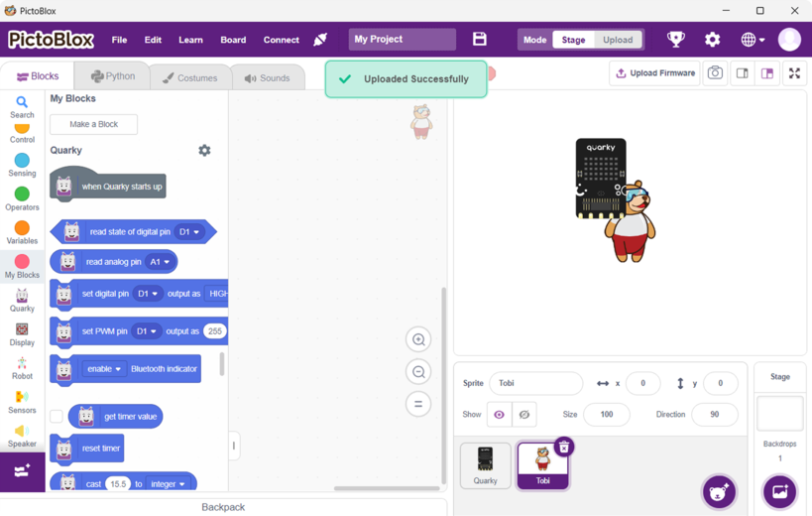812x516 pixels.
Task: Show the sprite with eye icon
Action: click(500, 415)
